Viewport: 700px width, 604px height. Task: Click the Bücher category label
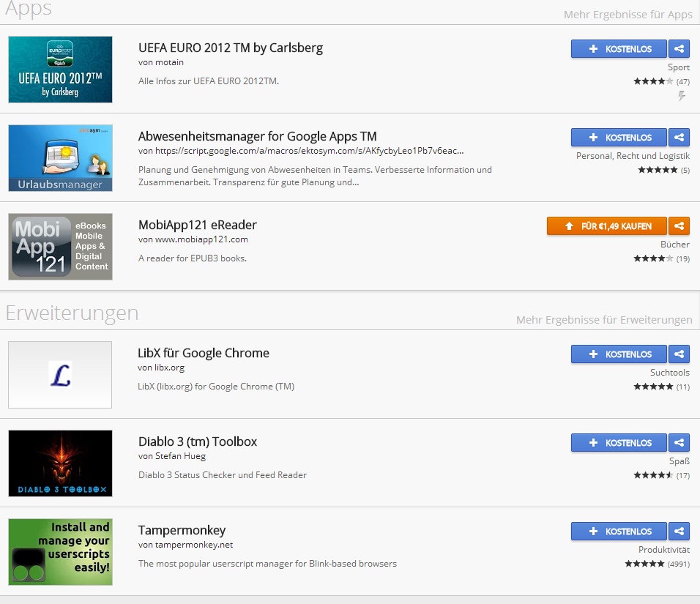click(675, 245)
